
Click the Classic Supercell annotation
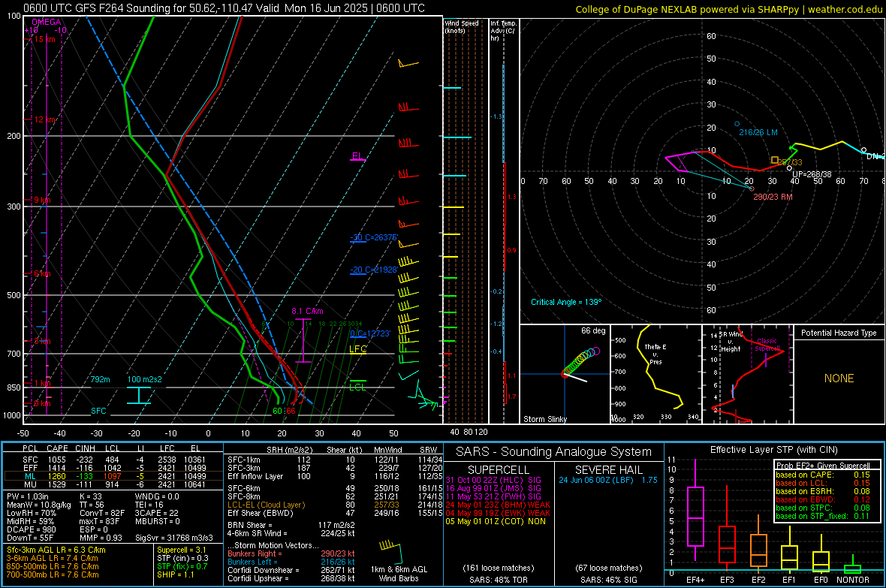point(767,345)
